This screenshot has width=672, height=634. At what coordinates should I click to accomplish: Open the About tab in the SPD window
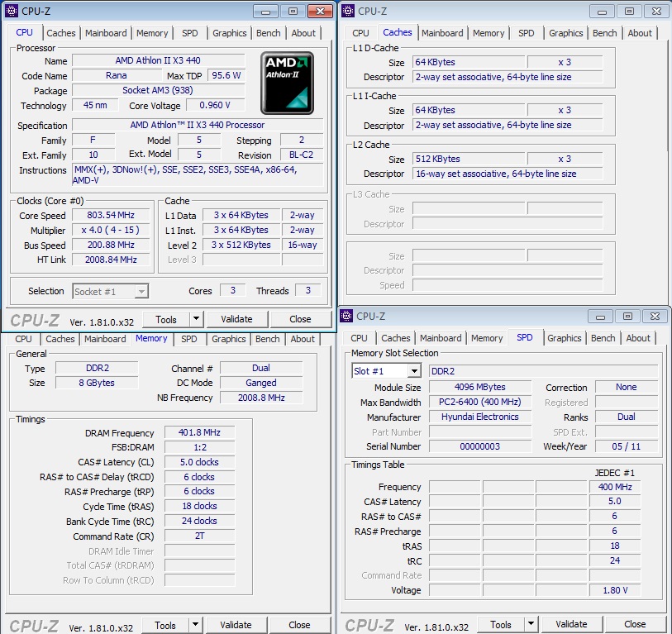click(638, 338)
